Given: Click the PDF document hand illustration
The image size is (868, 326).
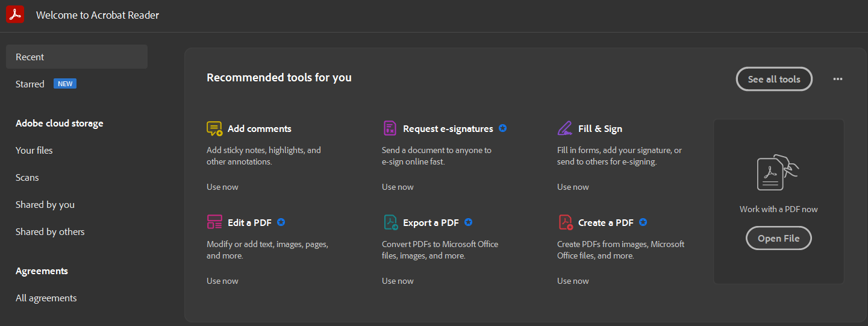Looking at the screenshot, I should tap(778, 173).
